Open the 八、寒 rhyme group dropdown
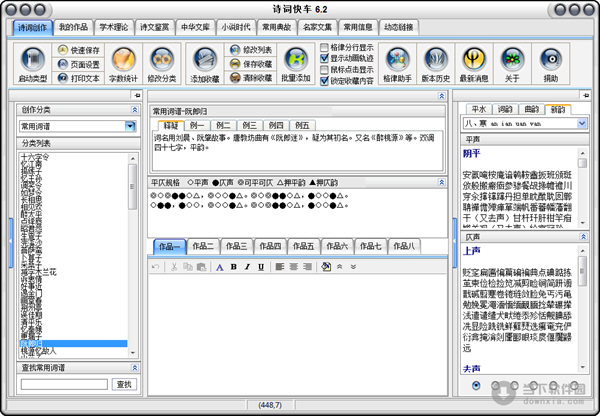 582,123
